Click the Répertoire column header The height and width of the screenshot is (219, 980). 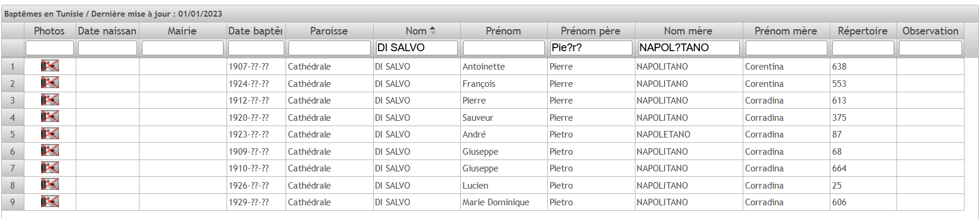point(863,31)
